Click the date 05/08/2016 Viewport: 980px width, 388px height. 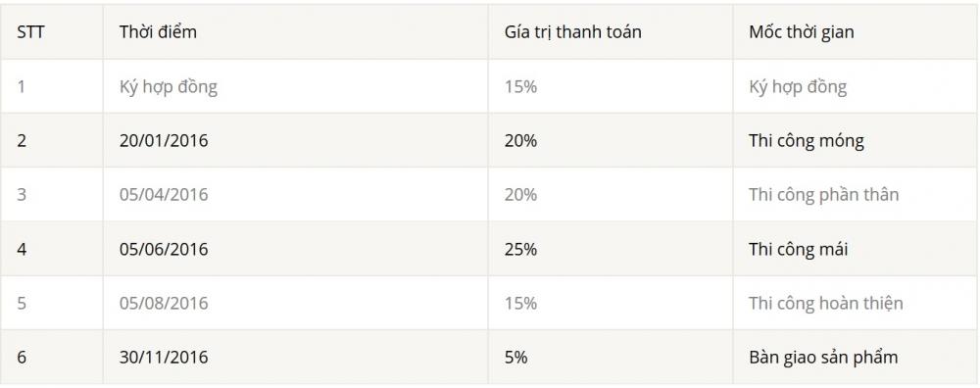(164, 304)
